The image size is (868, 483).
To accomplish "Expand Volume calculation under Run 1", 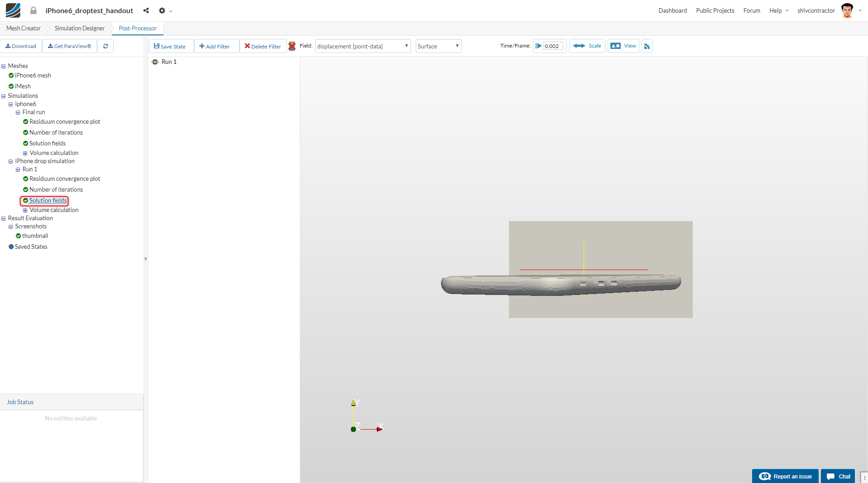I will pos(25,210).
